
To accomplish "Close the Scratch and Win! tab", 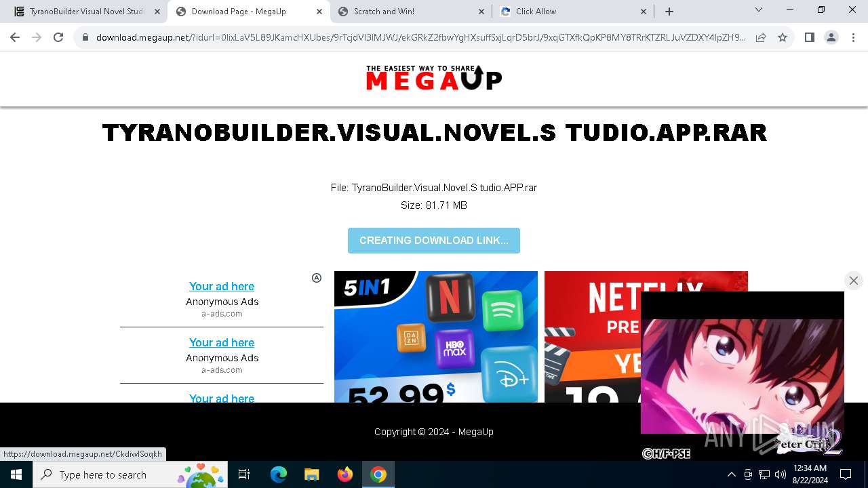I will coord(481,12).
